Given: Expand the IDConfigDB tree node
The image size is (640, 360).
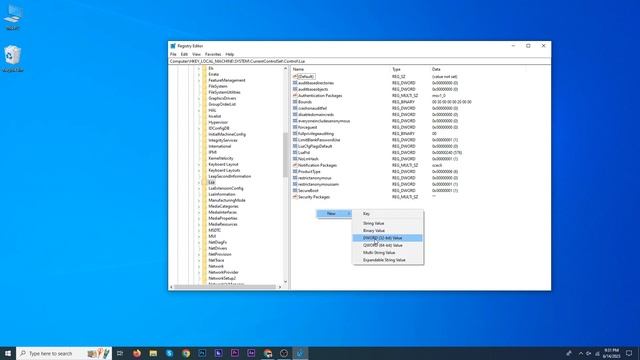Looking at the screenshot, I should click(199, 129).
